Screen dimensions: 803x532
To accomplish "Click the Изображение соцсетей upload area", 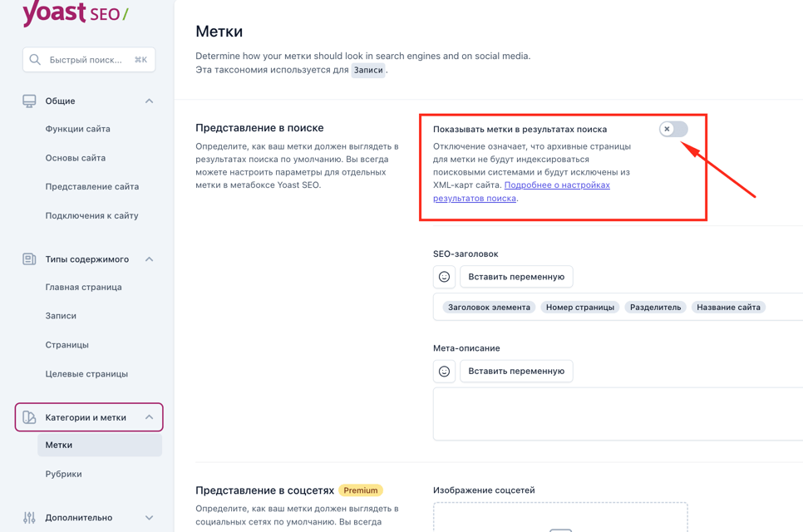I will 560,517.
